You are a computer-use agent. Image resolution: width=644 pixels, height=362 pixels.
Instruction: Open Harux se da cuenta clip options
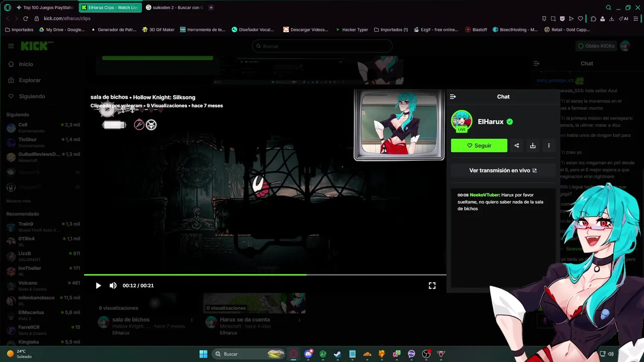pyautogui.click(x=299, y=320)
